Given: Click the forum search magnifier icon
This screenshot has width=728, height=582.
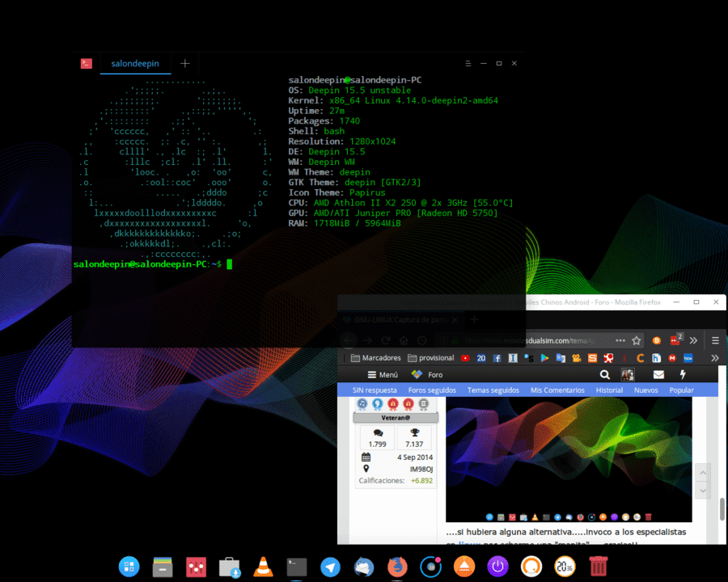Looking at the screenshot, I should [x=604, y=374].
